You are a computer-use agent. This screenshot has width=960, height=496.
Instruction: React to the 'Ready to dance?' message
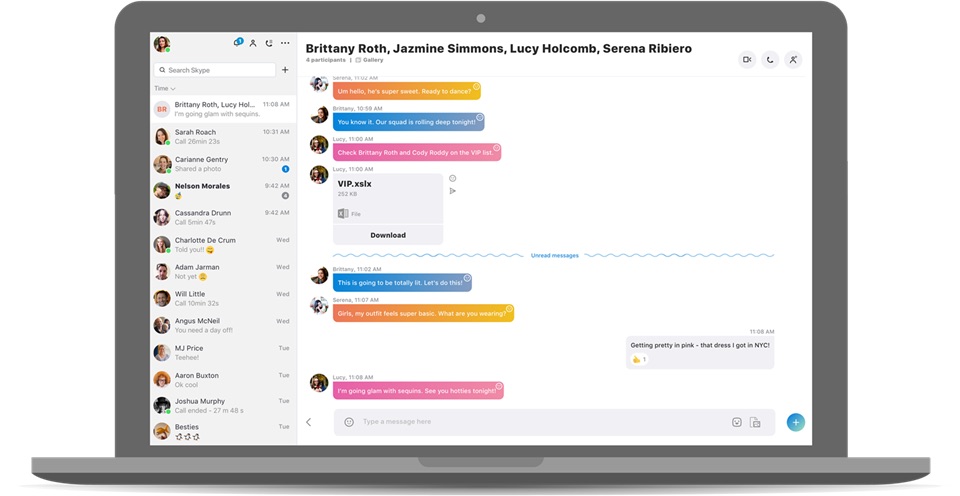476,86
